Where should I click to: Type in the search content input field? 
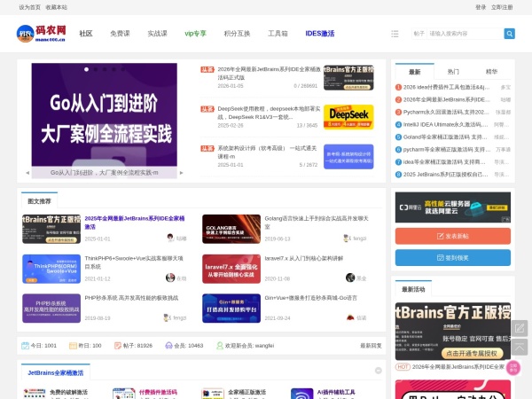(464, 34)
